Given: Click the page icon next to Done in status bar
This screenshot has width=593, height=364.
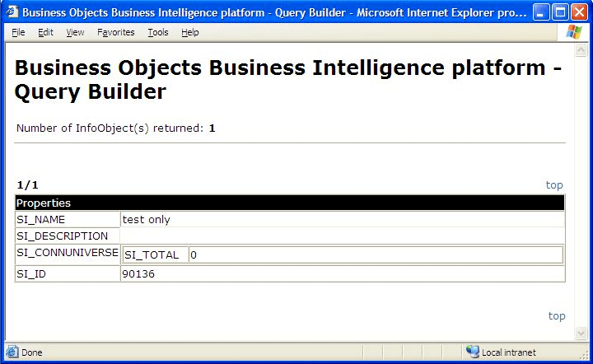Looking at the screenshot, I should (x=12, y=352).
